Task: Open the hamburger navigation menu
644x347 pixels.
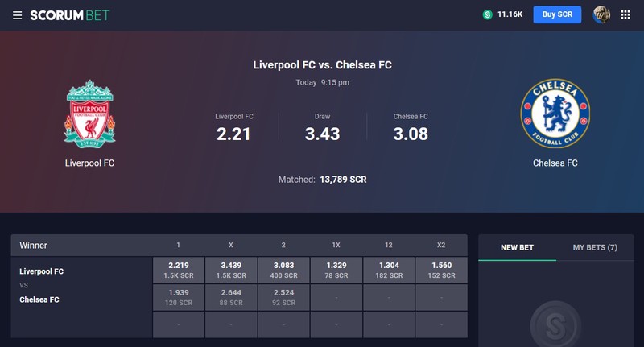Action: click(x=17, y=15)
